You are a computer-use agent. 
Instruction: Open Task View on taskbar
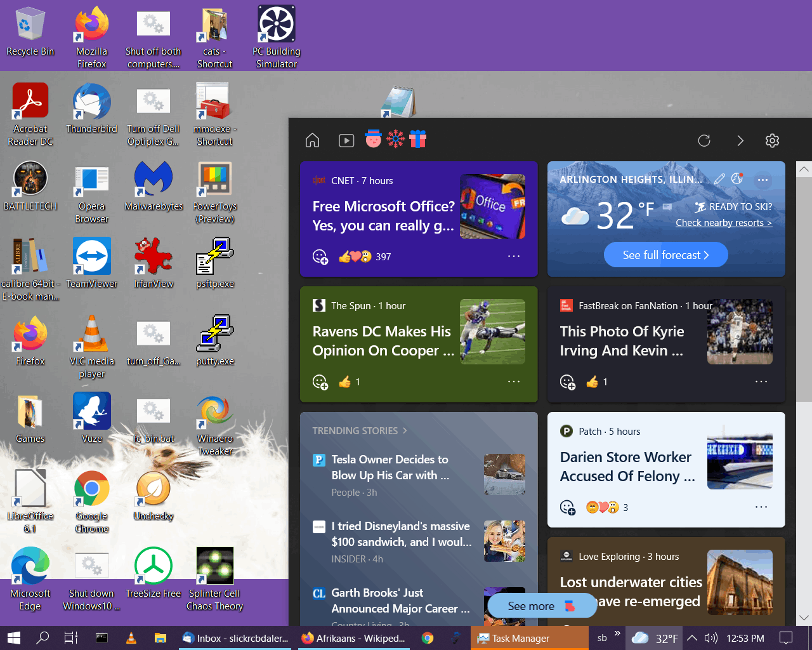pos(71,638)
